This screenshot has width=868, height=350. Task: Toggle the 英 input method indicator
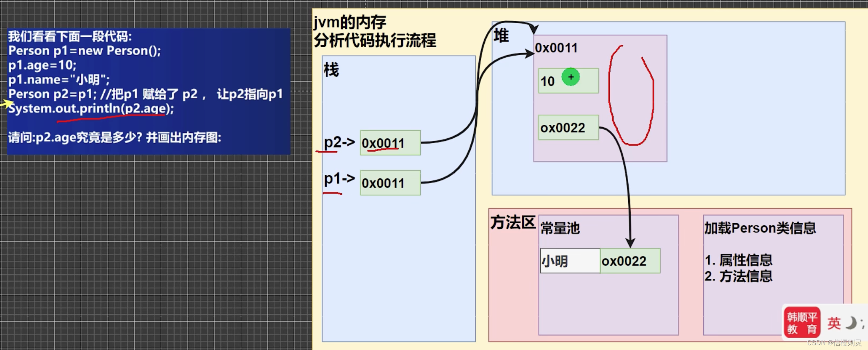[x=834, y=323]
